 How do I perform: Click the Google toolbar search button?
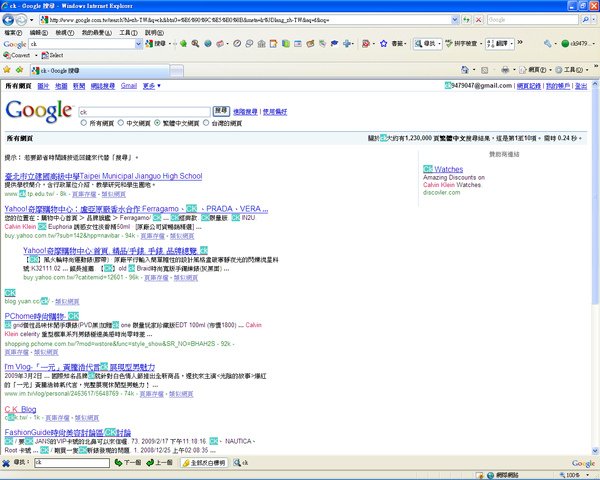click(x=157, y=44)
